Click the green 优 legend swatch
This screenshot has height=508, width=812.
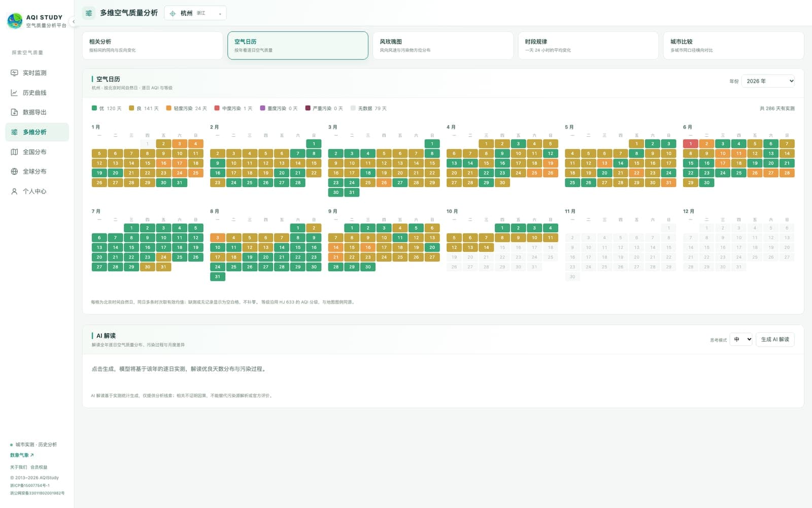click(94, 108)
